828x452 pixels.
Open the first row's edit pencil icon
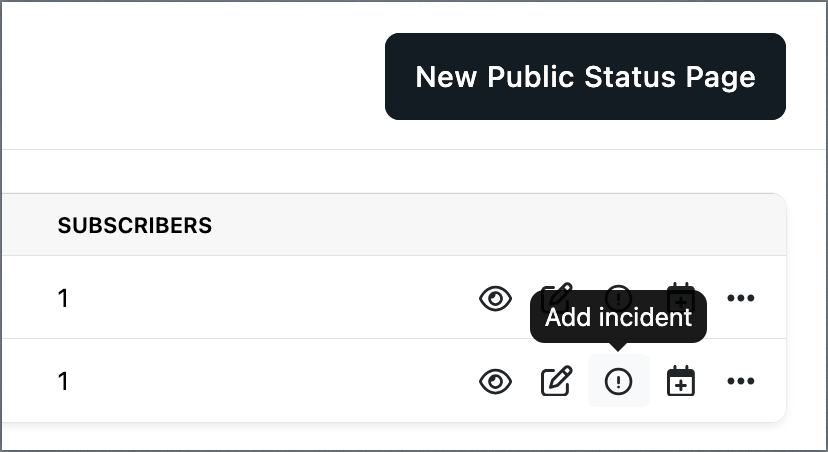(557, 288)
